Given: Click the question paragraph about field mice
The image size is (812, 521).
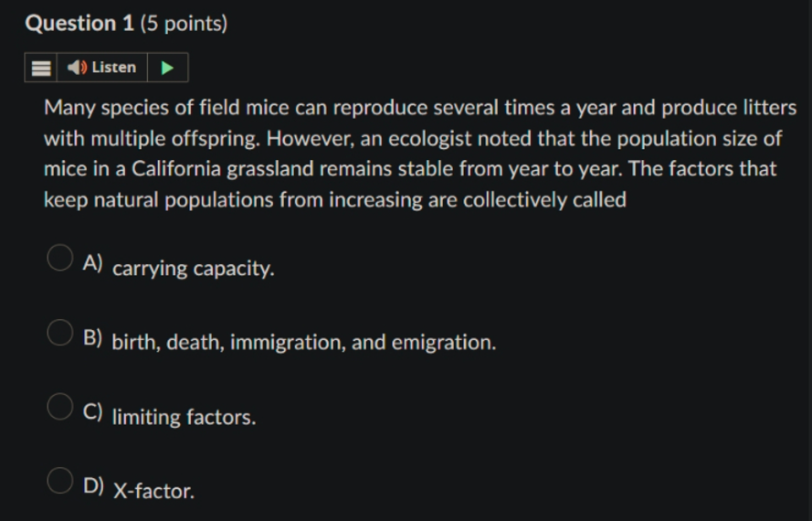Looking at the screenshot, I should (x=420, y=154).
